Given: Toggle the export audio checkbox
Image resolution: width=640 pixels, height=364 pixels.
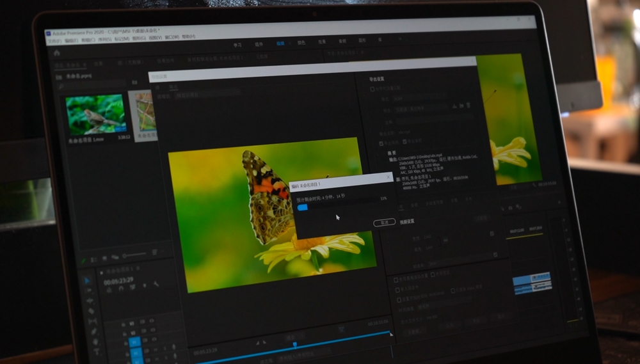Looking at the screenshot, I should pos(404,141).
